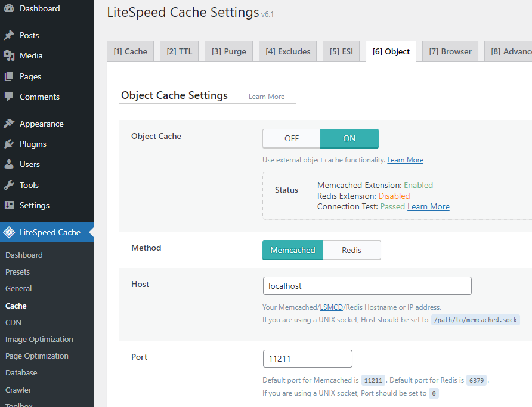Select Memcached as the object cache method

293,250
